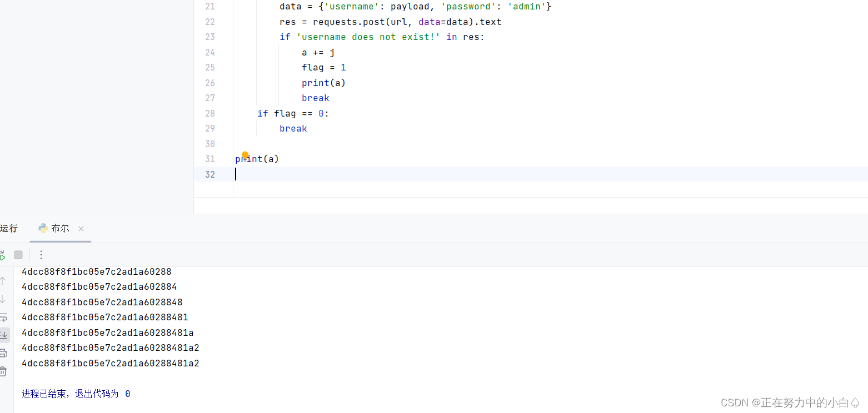This screenshot has height=413, width=868.
Task: Navigate up the stack trace
Action: 4,280
